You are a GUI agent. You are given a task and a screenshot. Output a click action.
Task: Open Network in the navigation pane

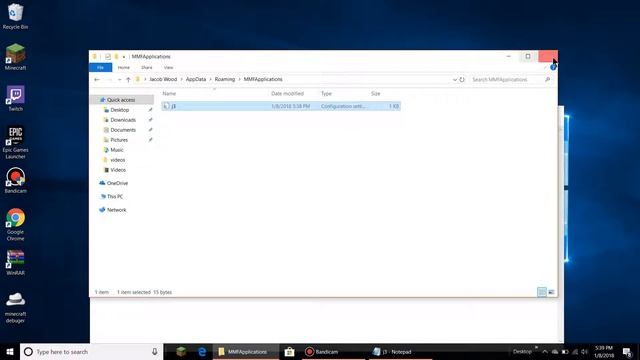[x=116, y=210]
